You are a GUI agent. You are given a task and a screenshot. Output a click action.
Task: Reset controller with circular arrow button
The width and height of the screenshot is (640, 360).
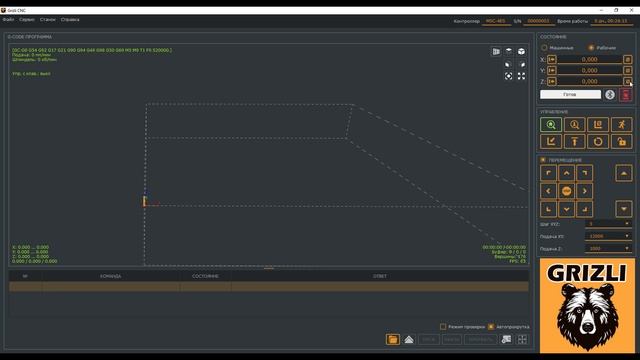(x=598, y=142)
